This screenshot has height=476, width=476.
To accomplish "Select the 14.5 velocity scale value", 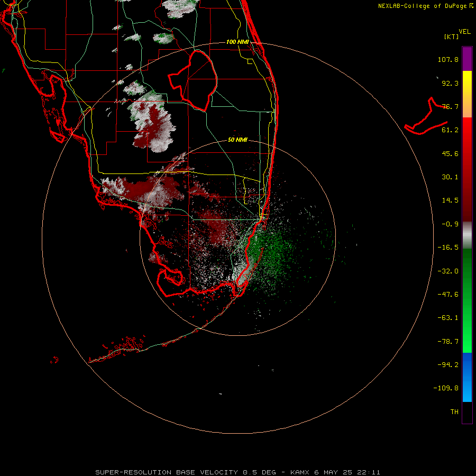I will click(450, 200).
